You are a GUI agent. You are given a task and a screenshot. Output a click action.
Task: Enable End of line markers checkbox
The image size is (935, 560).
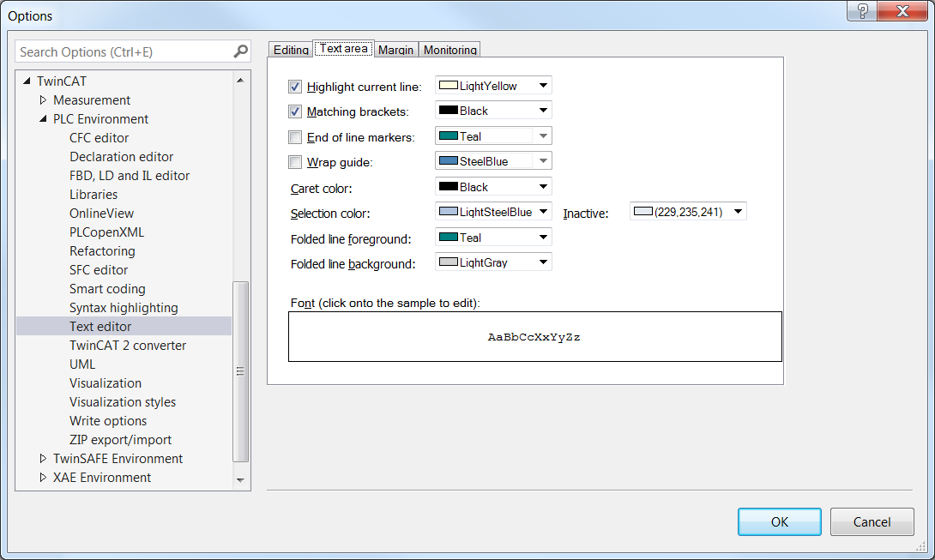(294, 137)
